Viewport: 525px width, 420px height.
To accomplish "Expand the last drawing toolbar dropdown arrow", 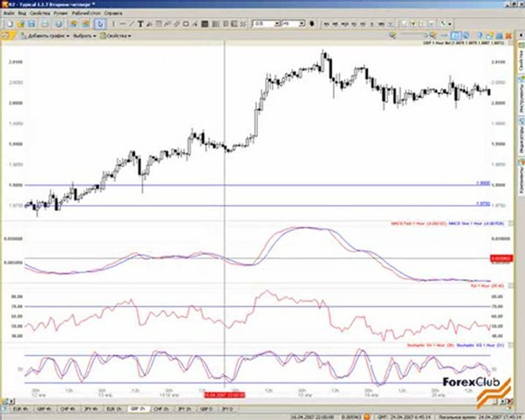I will (450, 24).
